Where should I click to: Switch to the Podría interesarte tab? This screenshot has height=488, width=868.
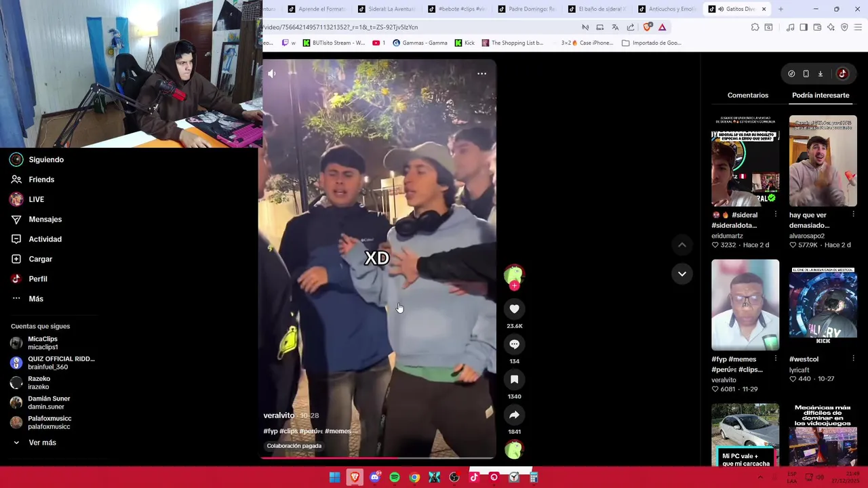(821, 96)
